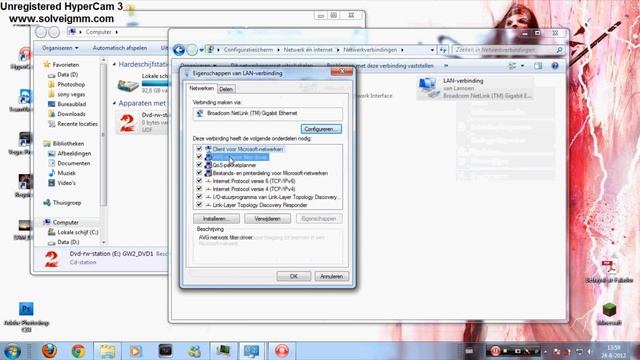
Task: Open Adobe Photoshop desktop shortcut
Action: coord(26,317)
